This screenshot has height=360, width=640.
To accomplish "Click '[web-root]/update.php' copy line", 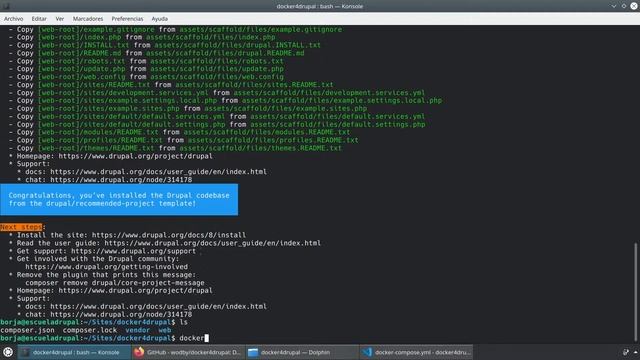I will 146,69.
